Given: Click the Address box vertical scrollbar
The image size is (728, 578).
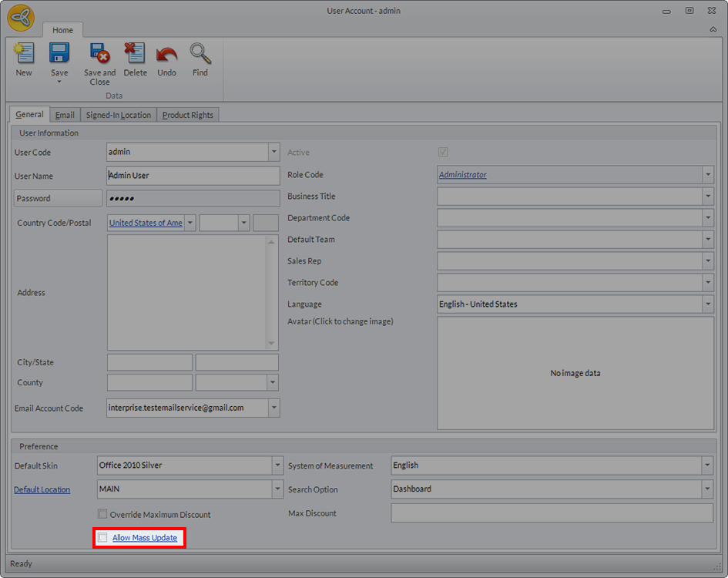Looking at the screenshot, I should pyautogui.click(x=271, y=293).
